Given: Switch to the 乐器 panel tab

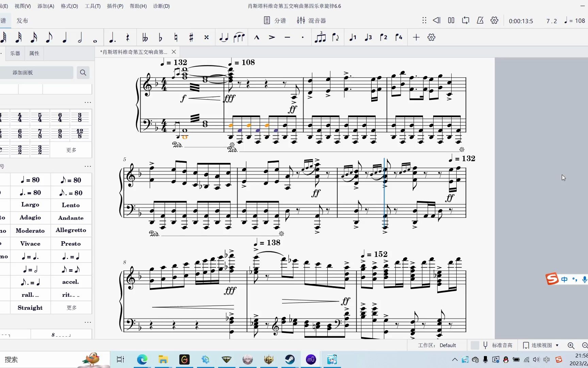Looking at the screenshot, I should coord(15,53).
